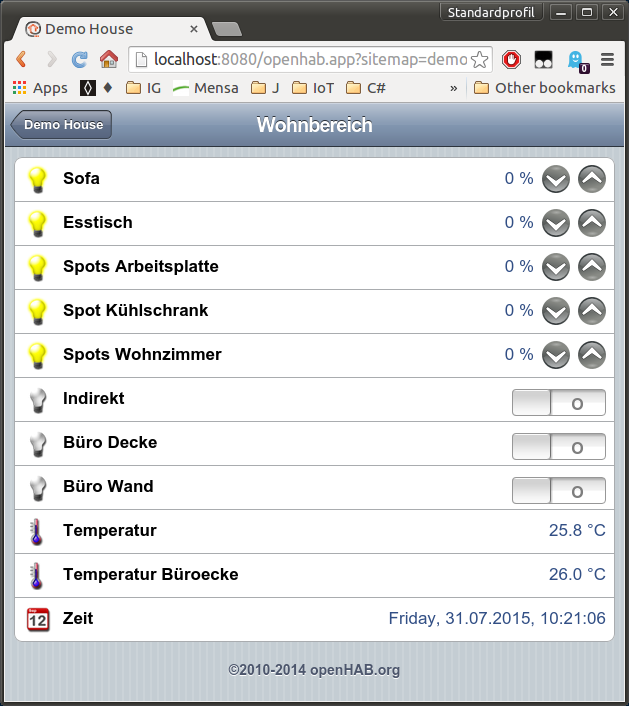Toggle the Büro Wand switch
This screenshot has width=629, height=706.
(x=558, y=491)
